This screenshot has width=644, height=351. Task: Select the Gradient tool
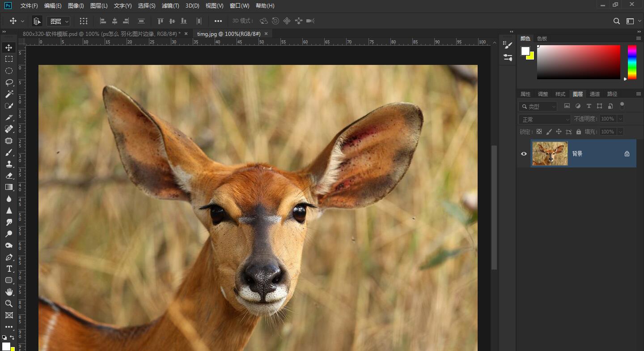coord(9,187)
